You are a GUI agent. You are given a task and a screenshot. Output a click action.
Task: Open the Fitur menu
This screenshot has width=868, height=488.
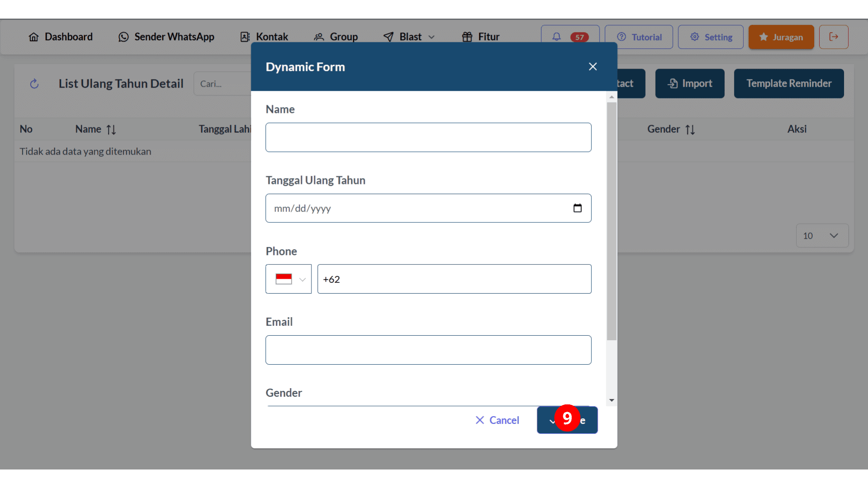[481, 37]
